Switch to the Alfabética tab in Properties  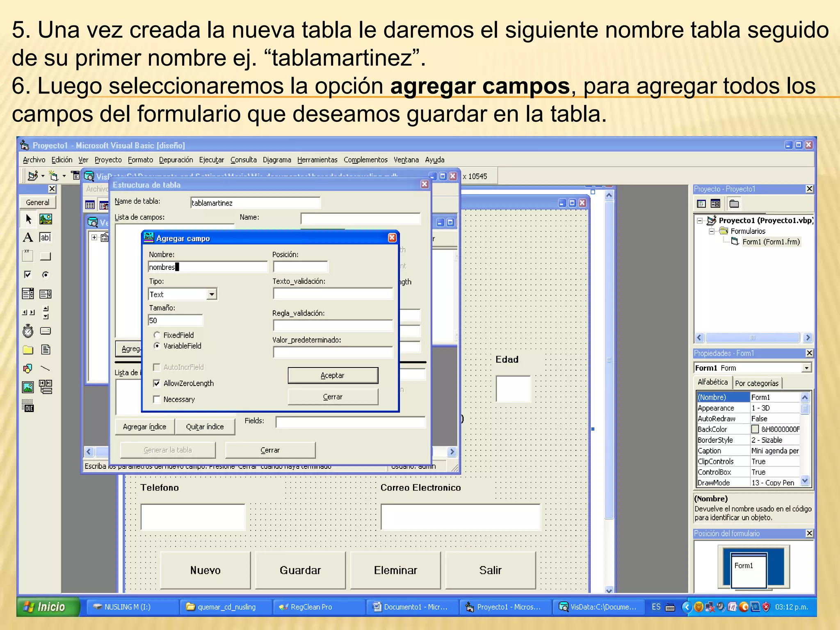713,382
